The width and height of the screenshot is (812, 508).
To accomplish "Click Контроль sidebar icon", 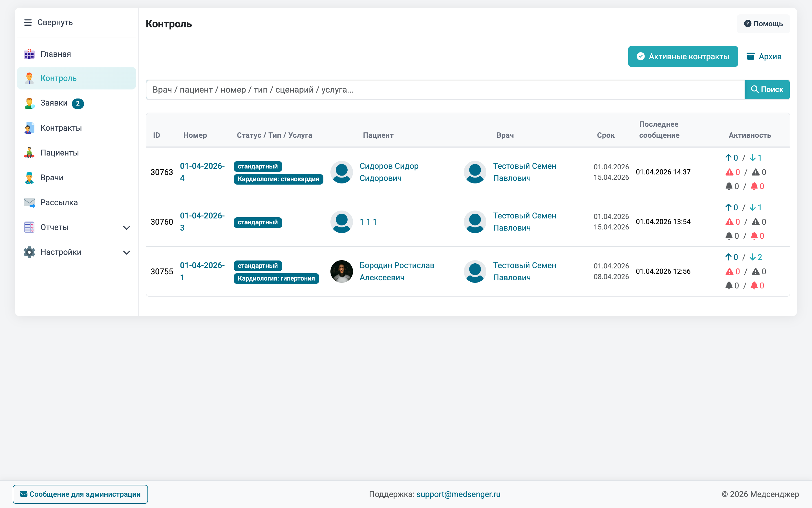I will pyautogui.click(x=29, y=78).
